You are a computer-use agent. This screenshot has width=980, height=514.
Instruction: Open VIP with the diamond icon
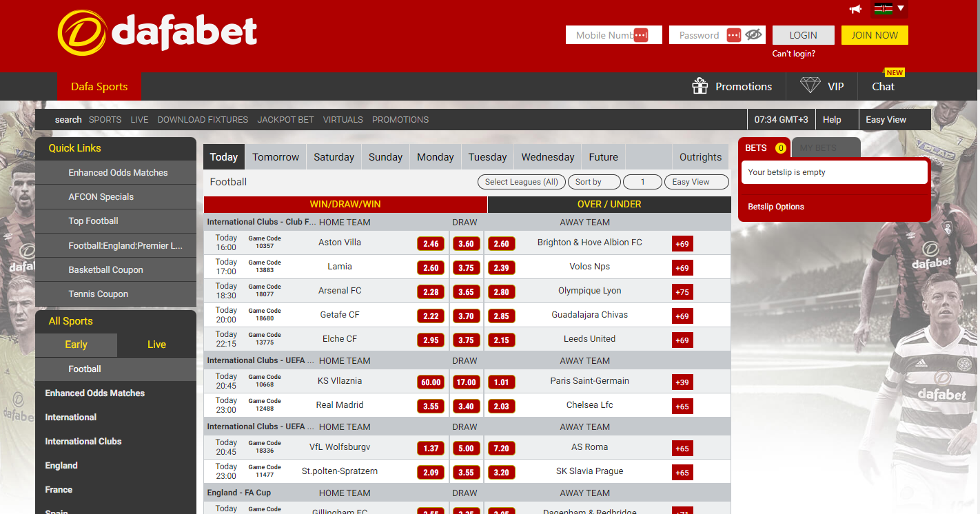[821, 86]
